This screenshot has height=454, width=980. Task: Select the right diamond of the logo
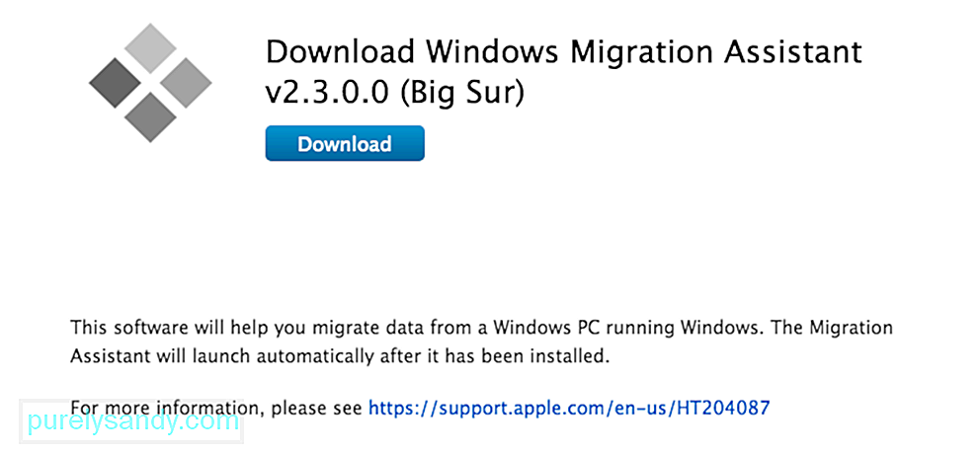(x=186, y=83)
